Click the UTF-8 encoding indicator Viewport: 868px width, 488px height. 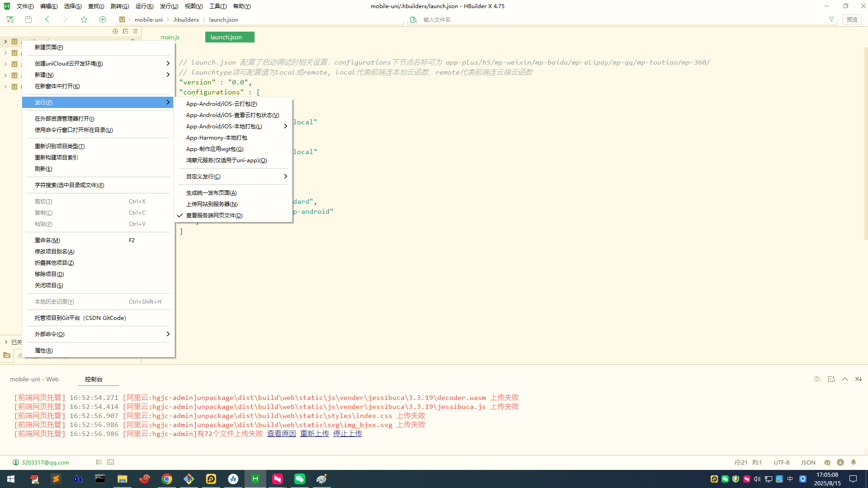pyautogui.click(x=782, y=462)
